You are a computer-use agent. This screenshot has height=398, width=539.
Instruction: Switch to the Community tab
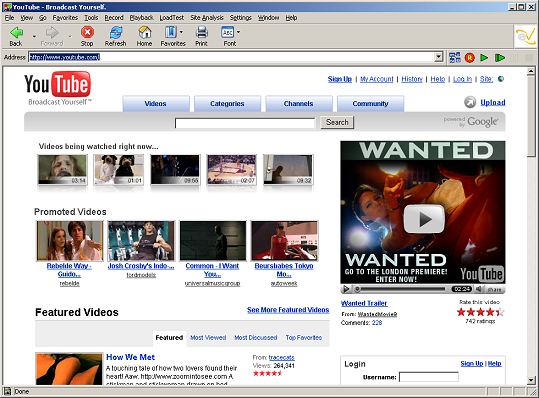pyautogui.click(x=370, y=104)
